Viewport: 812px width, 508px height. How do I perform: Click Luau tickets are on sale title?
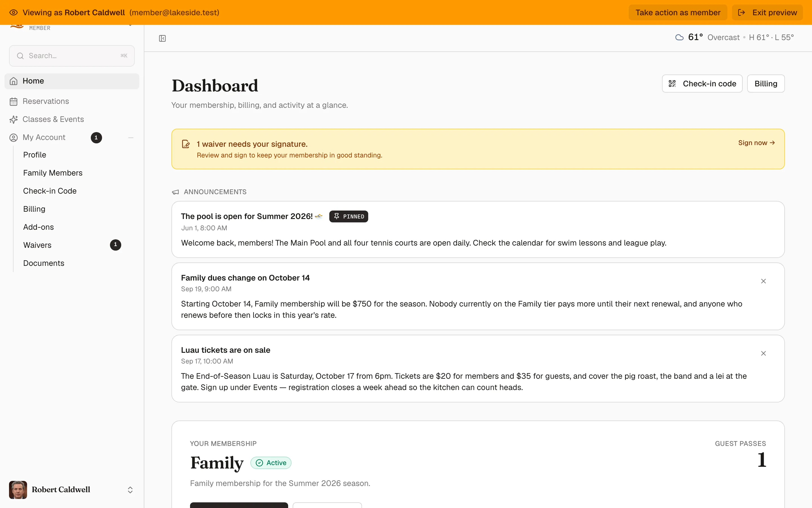[x=226, y=350]
